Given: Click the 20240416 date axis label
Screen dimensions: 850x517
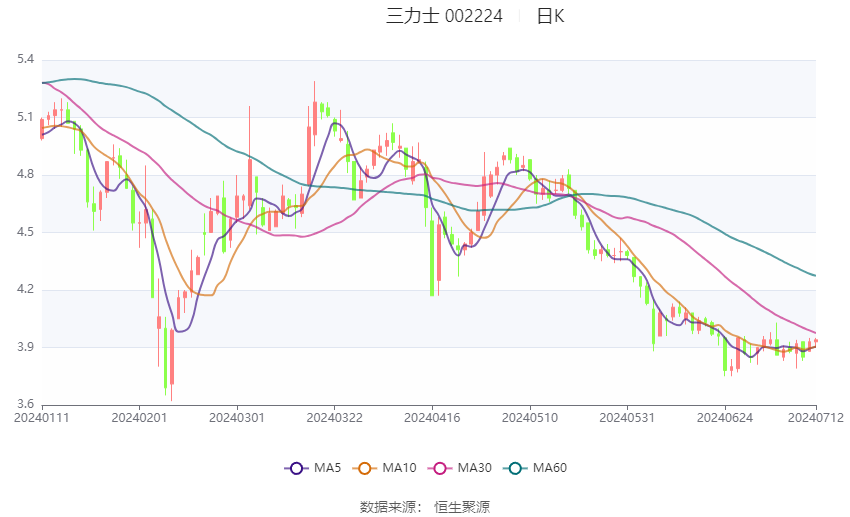Looking at the screenshot, I should (432, 418).
